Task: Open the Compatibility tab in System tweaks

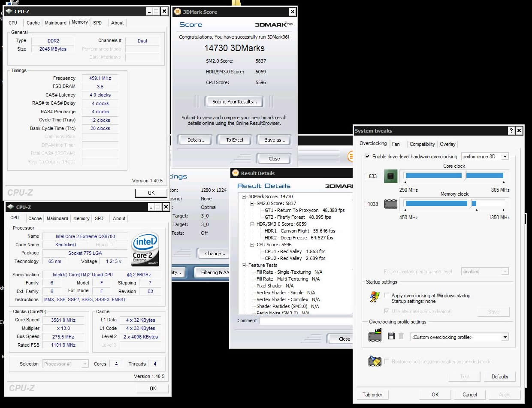Action: (422, 144)
